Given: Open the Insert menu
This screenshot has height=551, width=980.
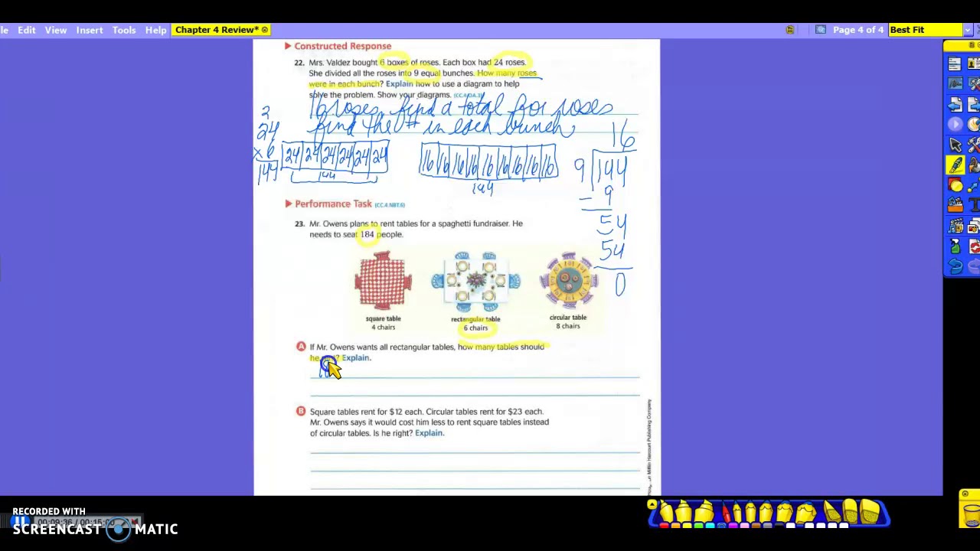Looking at the screenshot, I should [x=90, y=30].
